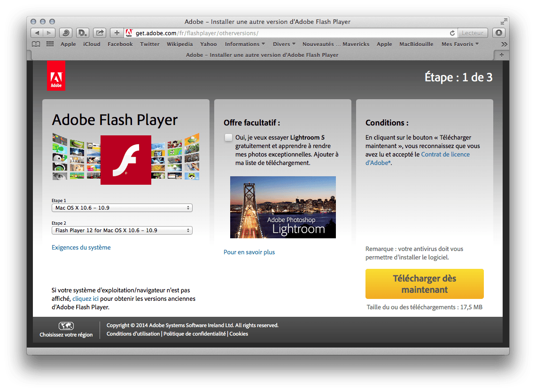536x392 pixels.
Task: Enter fullscreen using the arrows icon
Action: pyautogui.click(x=504, y=22)
